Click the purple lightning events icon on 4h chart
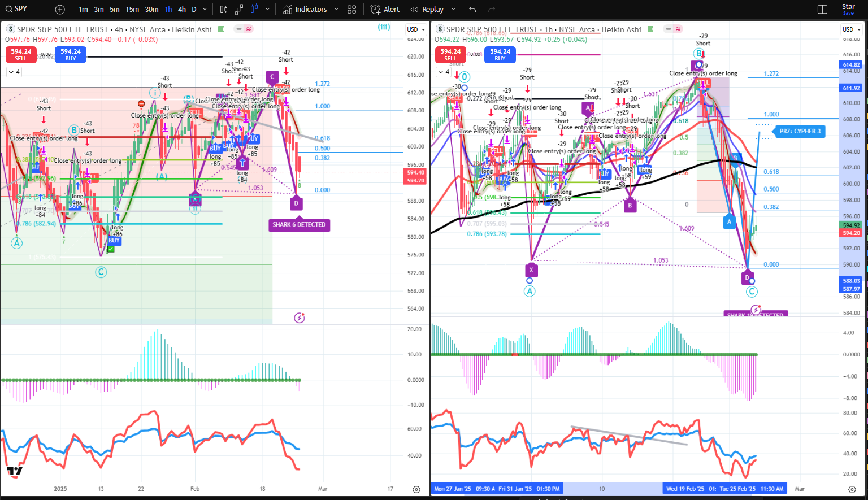The height and width of the screenshot is (500, 868). click(x=300, y=318)
